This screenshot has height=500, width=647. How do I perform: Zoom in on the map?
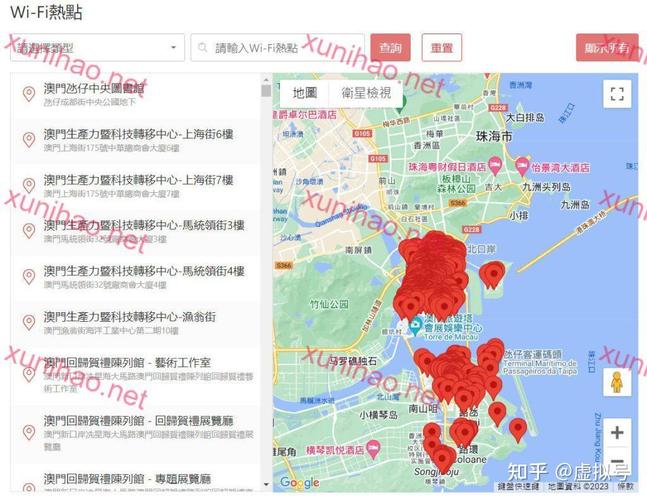tap(617, 432)
